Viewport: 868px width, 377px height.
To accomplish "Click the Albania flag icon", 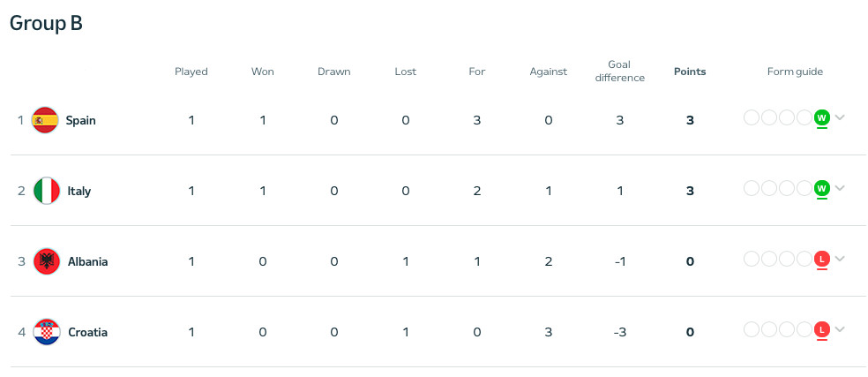I will tap(46, 261).
